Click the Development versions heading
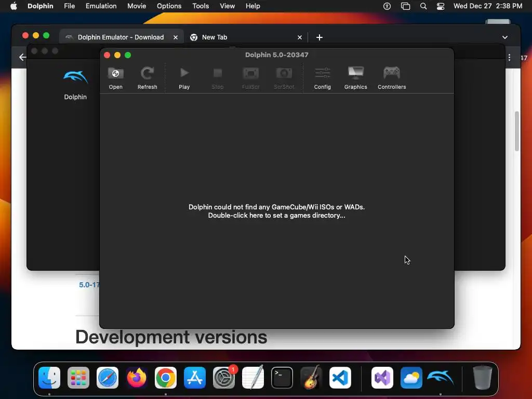The image size is (532, 399). pos(171,337)
